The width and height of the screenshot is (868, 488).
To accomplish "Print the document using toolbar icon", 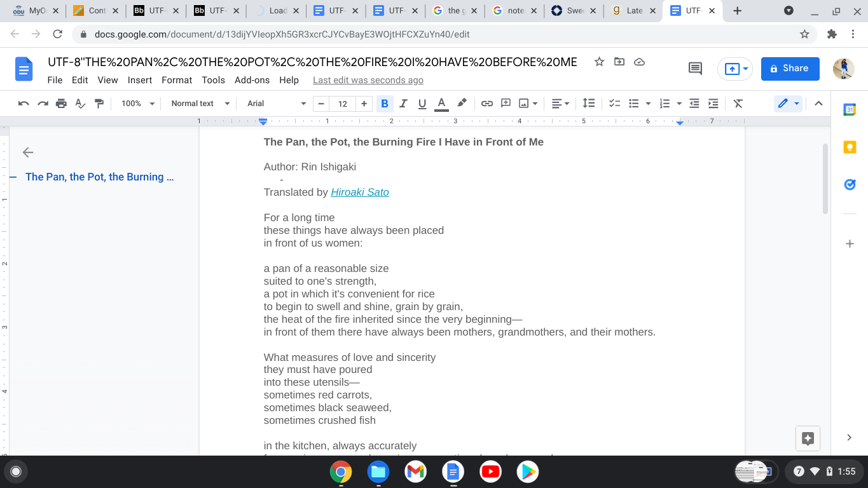I will [x=61, y=104].
